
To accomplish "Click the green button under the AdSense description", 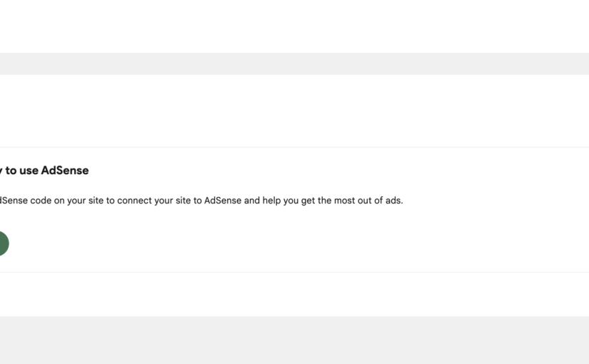I will tap(2, 243).
